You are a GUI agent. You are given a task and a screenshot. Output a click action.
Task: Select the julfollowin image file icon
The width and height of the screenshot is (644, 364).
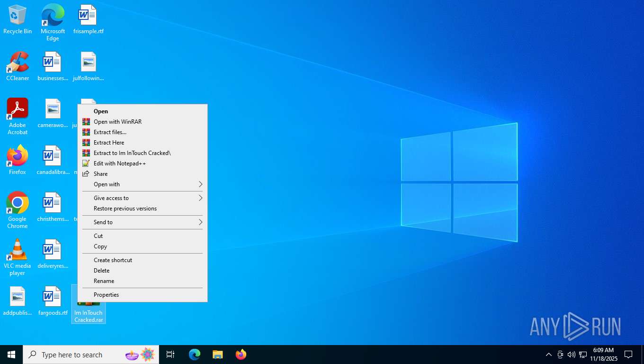[88, 66]
